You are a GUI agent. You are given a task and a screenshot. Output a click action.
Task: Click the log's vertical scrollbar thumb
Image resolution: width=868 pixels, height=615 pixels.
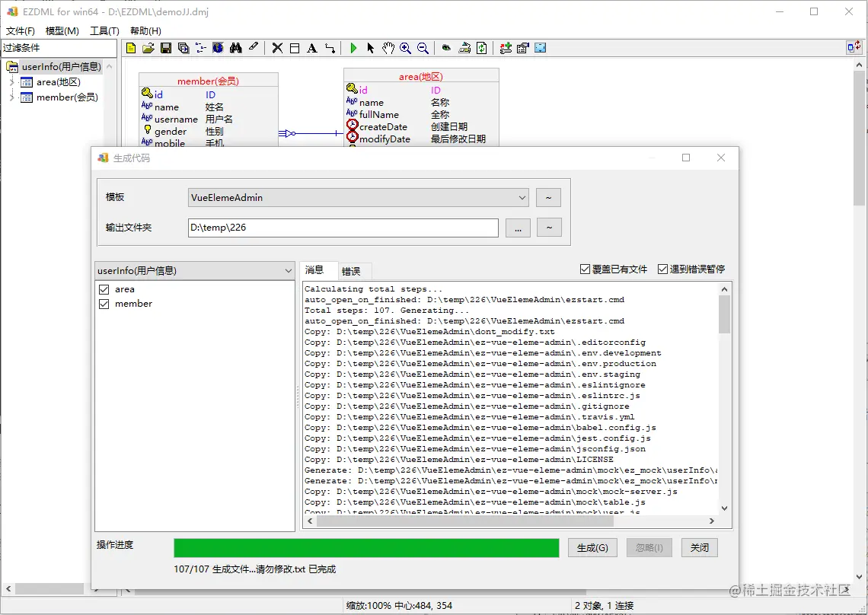(724, 314)
